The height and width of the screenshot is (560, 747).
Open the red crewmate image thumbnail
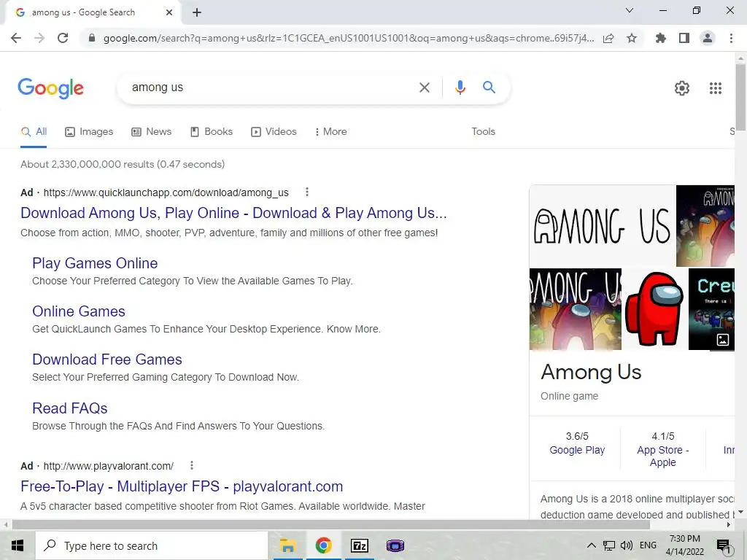click(654, 309)
